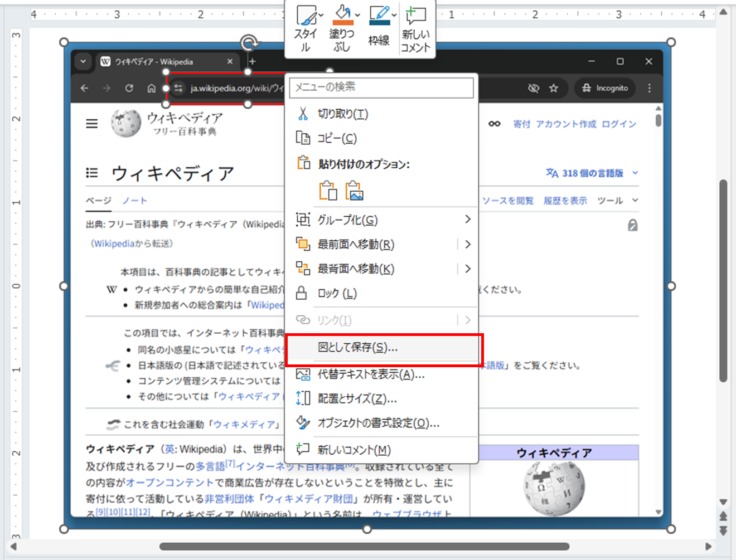Image resolution: width=736 pixels, height=560 pixels.
Task: Click the Style (スタイル) icon in mini toolbar
Action: [x=305, y=15]
